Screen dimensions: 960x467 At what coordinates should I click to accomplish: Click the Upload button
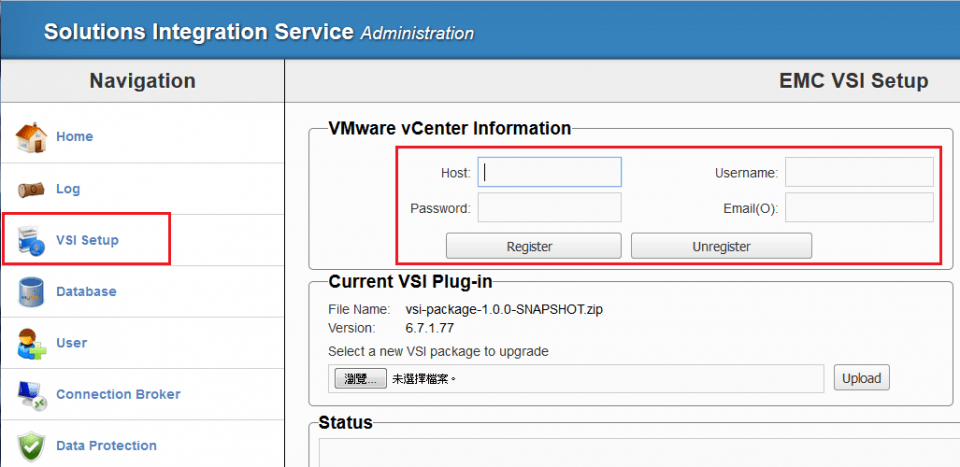point(861,378)
